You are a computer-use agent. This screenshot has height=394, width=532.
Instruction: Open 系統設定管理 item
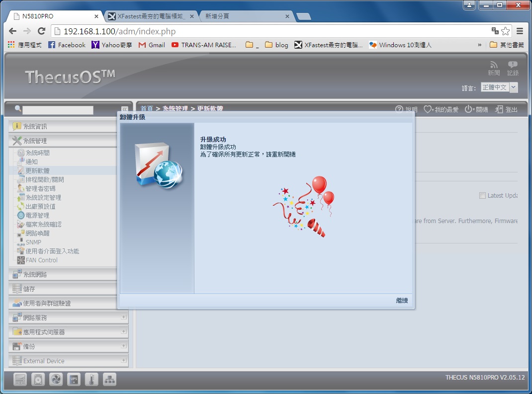[x=43, y=197]
